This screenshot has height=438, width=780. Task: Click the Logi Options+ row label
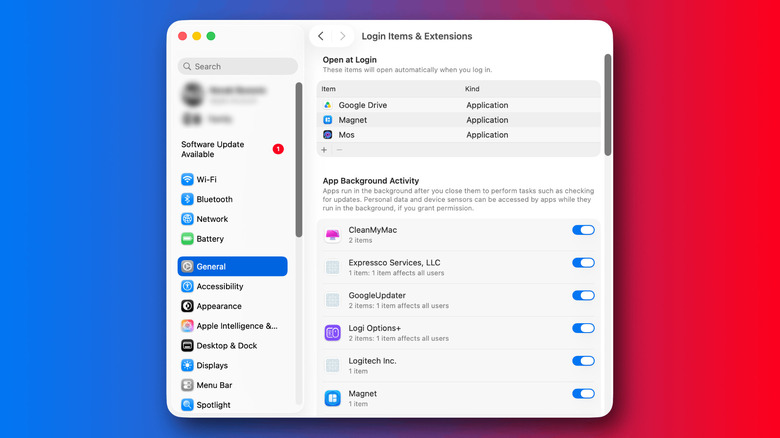click(x=375, y=328)
